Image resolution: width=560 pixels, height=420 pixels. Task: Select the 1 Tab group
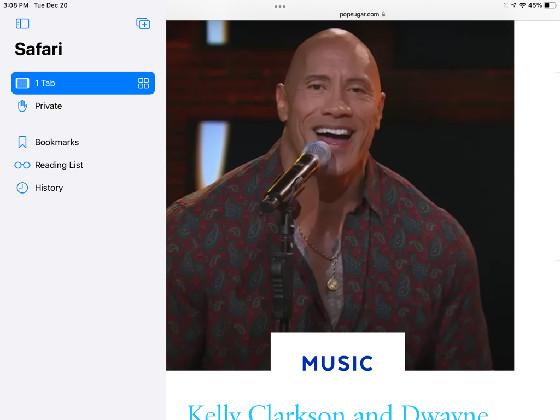[83, 83]
